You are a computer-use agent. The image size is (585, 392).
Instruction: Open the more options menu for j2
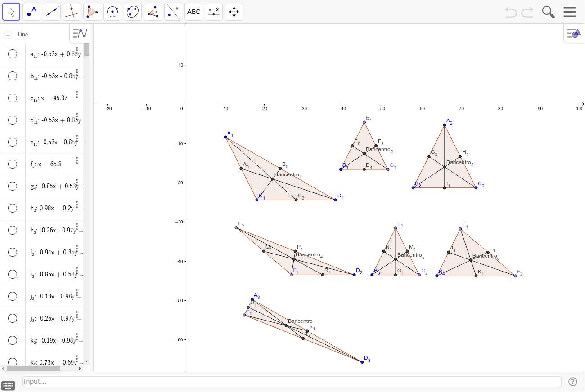point(77,292)
